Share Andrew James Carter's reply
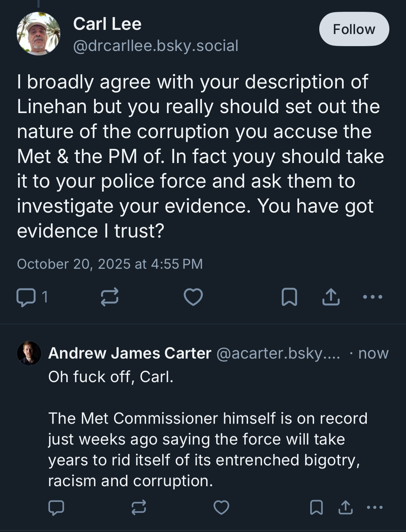 [x=345, y=508]
